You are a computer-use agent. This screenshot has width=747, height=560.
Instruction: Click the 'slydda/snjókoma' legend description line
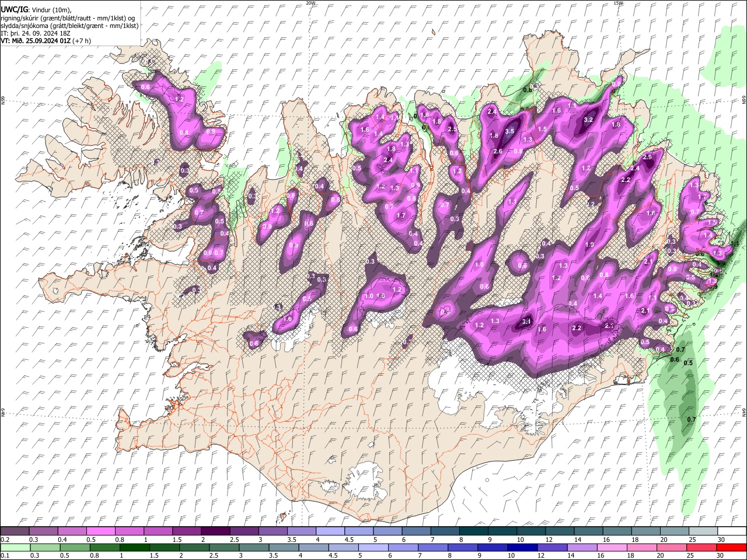69,26
